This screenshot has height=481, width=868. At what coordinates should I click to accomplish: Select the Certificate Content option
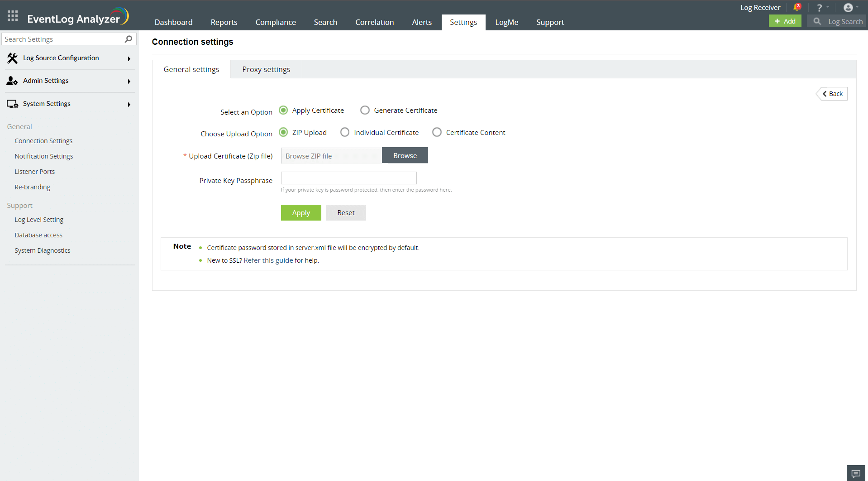(x=437, y=132)
